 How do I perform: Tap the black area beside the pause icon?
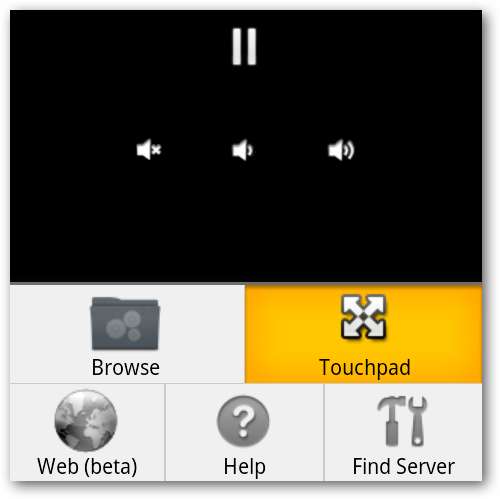tap(333, 47)
